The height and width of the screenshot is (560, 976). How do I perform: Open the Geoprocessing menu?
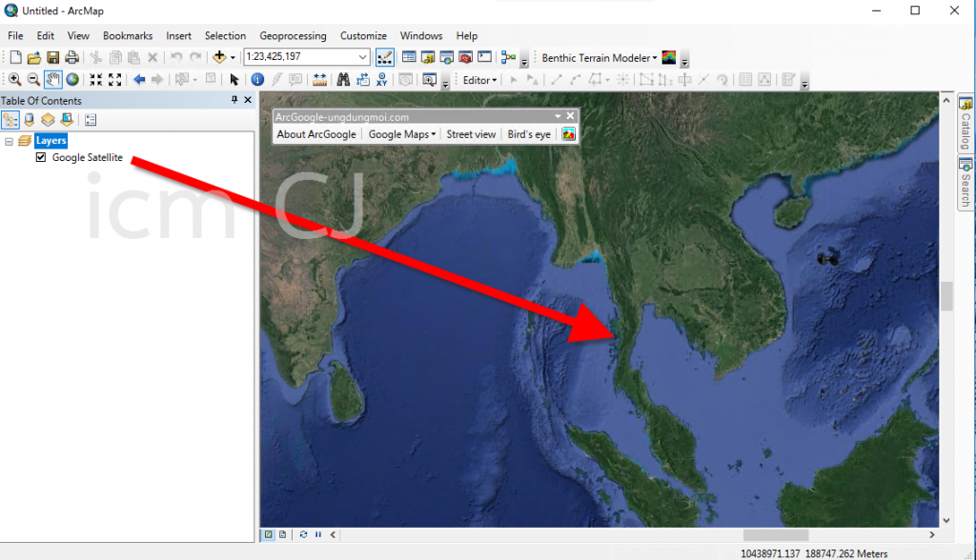pyautogui.click(x=293, y=35)
